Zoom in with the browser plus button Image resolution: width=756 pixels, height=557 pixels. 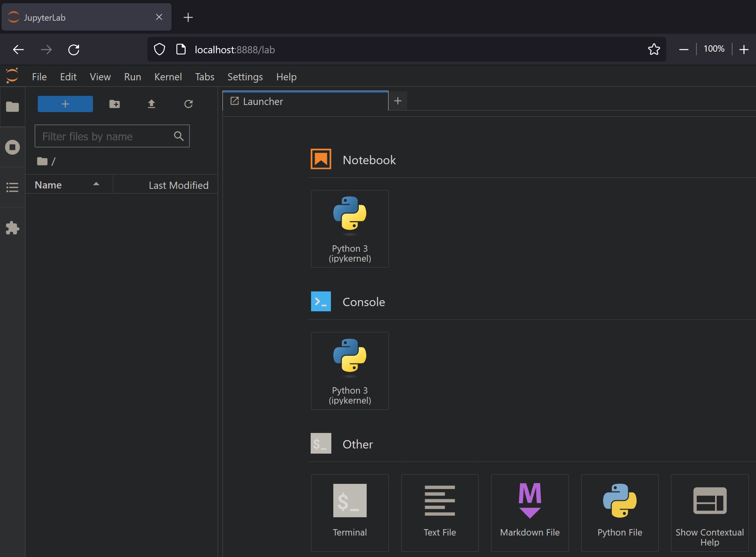(x=744, y=49)
